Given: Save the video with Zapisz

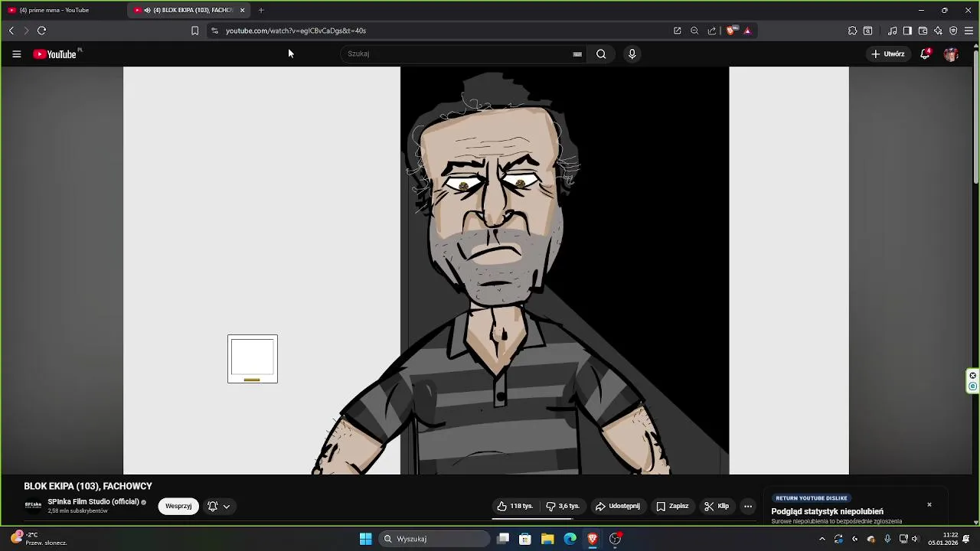Looking at the screenshot, I should pos(672,506).
